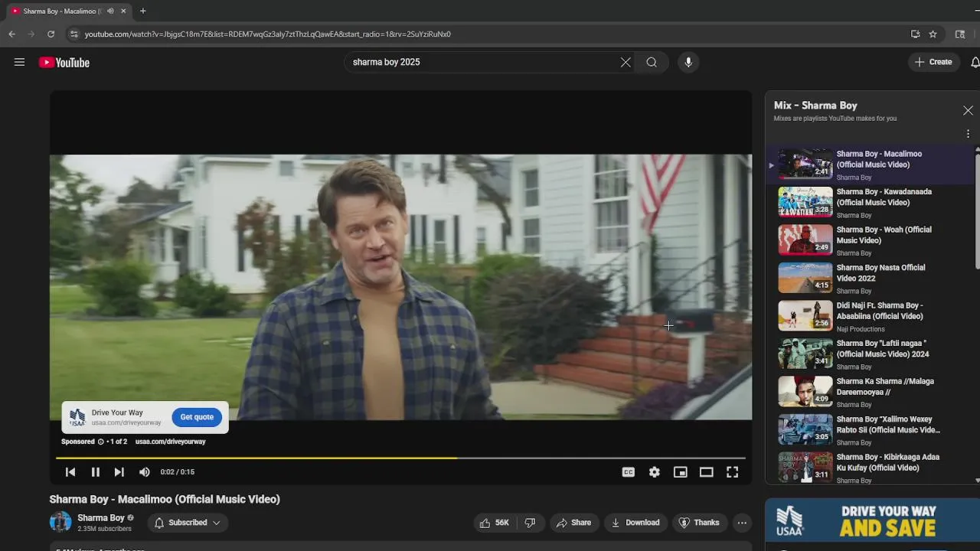The width and height of the screenshot is (980, 551).
Task: Close the Mix - Sharma Boy panel
Action: [968, 111]
